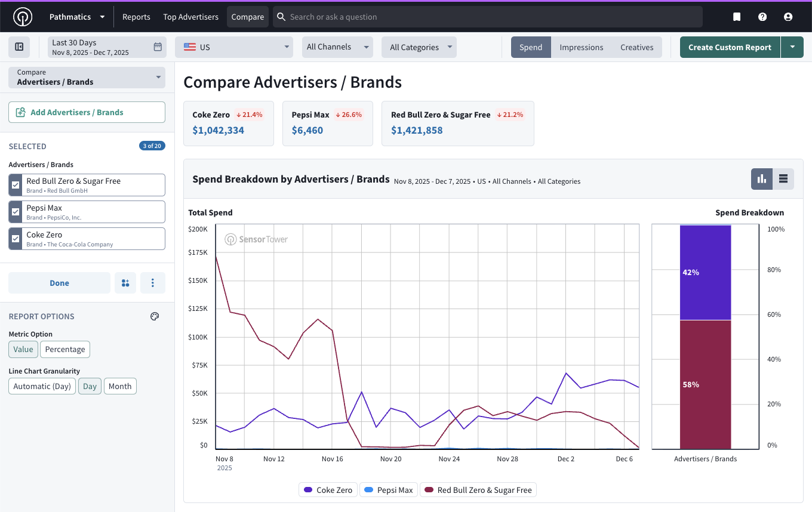The width and height of the screenshot is (812, 512).
Task: Click the Nov 16 x-axis label
Action: (x=333, y=459)
